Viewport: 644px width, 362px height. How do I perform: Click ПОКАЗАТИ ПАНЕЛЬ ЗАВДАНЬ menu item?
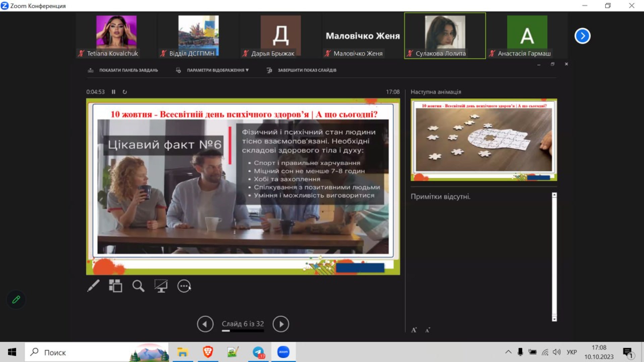(128, 70)
